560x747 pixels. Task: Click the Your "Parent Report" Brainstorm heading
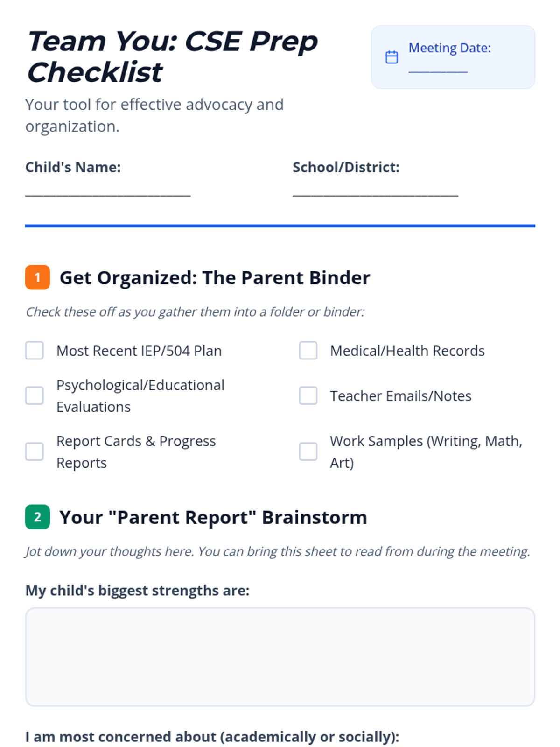coord(213,517)
